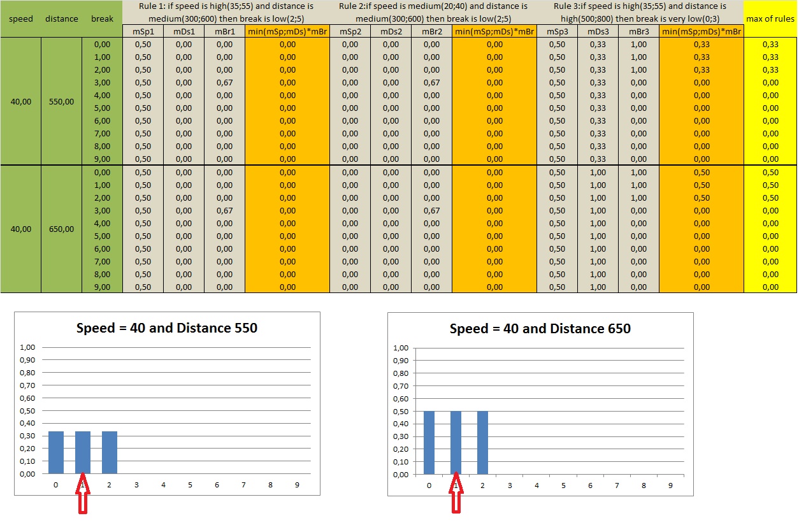Click the mBr2 column header
Image resolution: width=799 pixels, height=532 pixels.
tap(431, 31)
